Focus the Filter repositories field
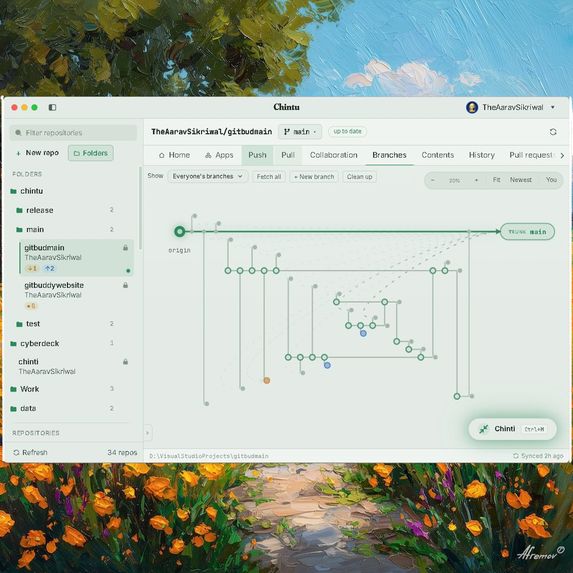The height and width of the screenshot is (573, 573). click(73, 133)
